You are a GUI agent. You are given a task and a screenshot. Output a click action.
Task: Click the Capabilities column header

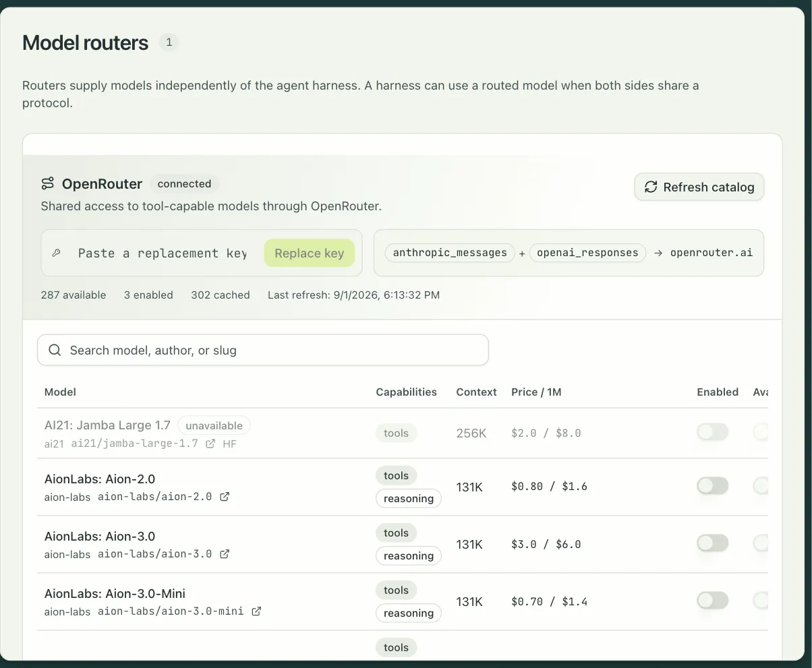(x=406, y=392)
